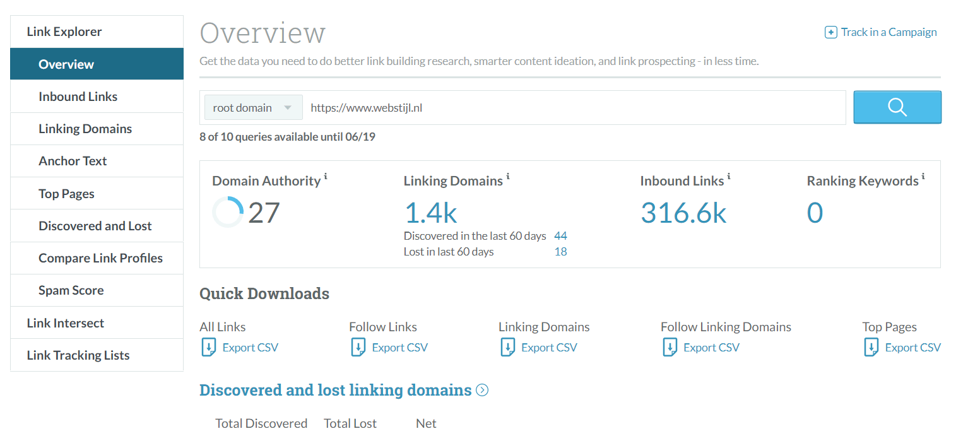
Task: Click the 0 ranking keywords value
Action: tap(815, 213)
